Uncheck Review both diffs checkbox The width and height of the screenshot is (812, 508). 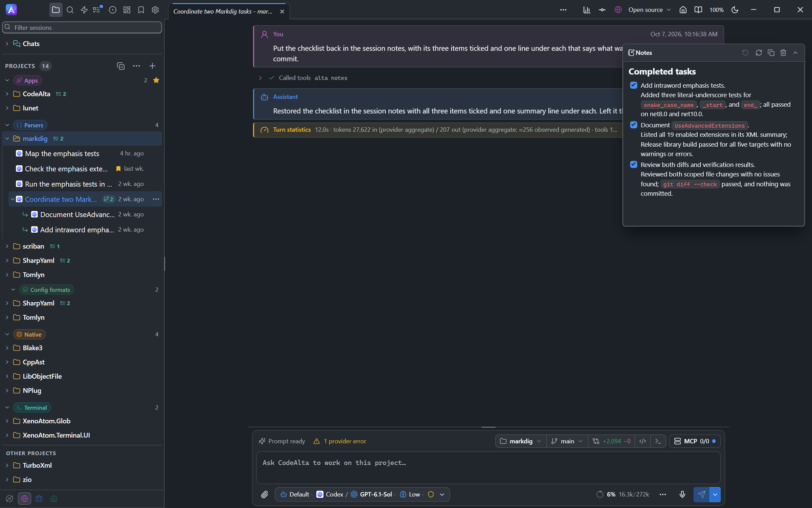point(634,165)
